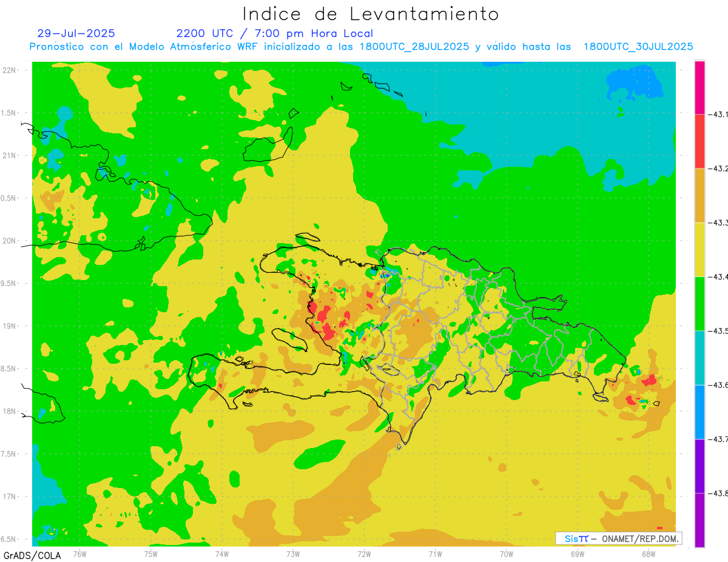Click the teal legend color swatch
Image resolution: width=728 pixels, height=562 pixels.
699,358
